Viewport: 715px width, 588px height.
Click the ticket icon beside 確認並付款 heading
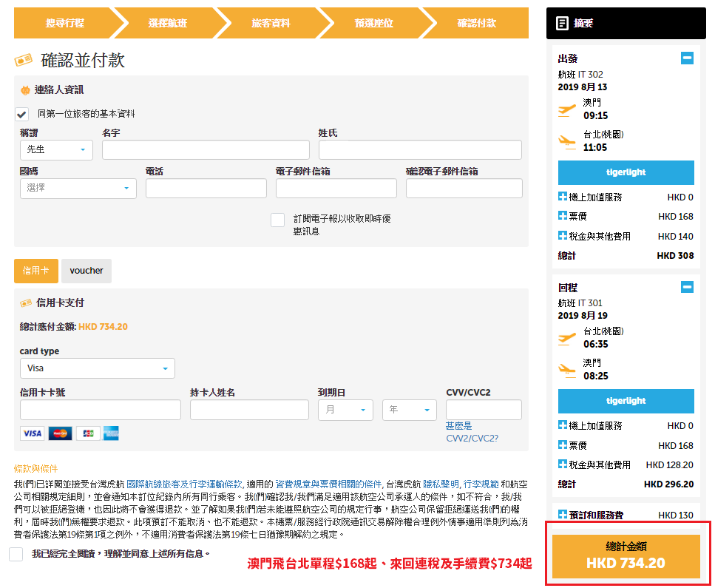click(x=23, y=60)
